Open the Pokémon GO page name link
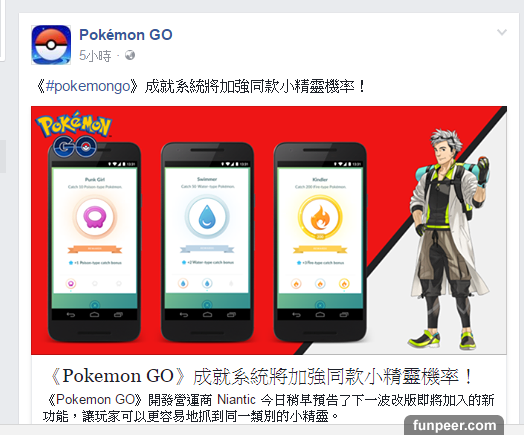The height and width of the screenshot is (435, 524). (126, 35)
